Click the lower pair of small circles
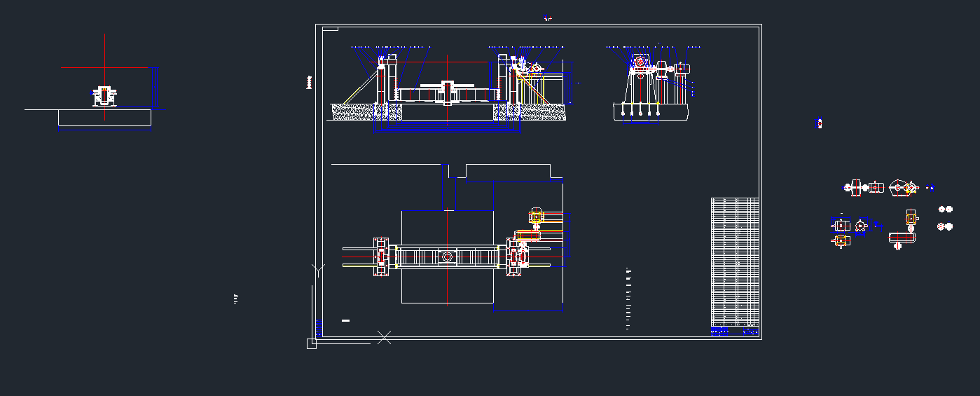Viewport: 980px width, 396px height. tap(946, 226)
